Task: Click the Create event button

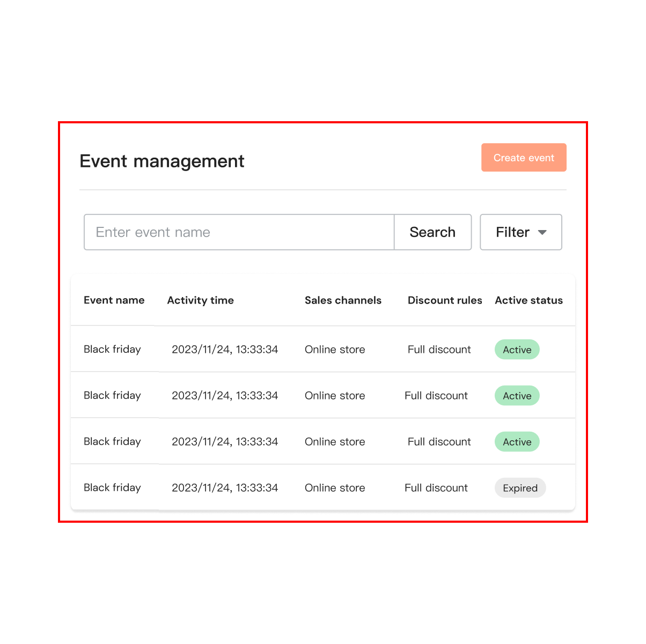Action: [523, 158]
